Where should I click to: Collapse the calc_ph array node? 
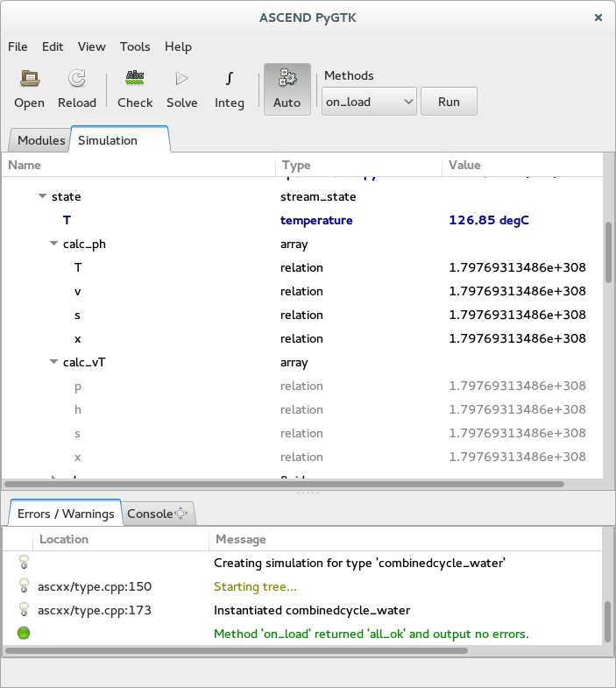coord(54,245)
